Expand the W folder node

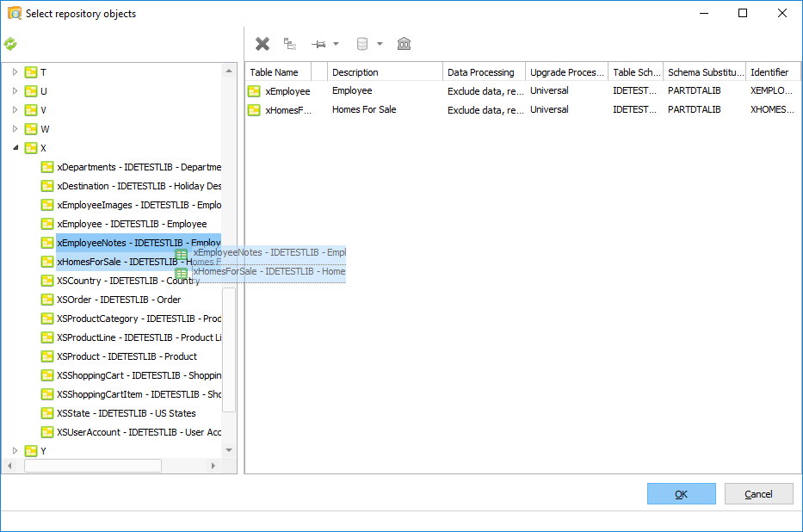15,129
